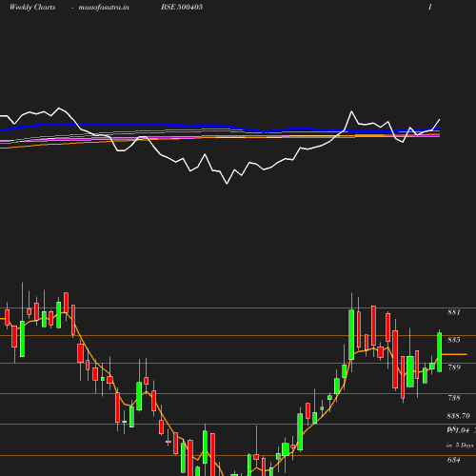476x476 pixels.
Task: Click the orange current-price marker line at right
Action: (454, 354)
